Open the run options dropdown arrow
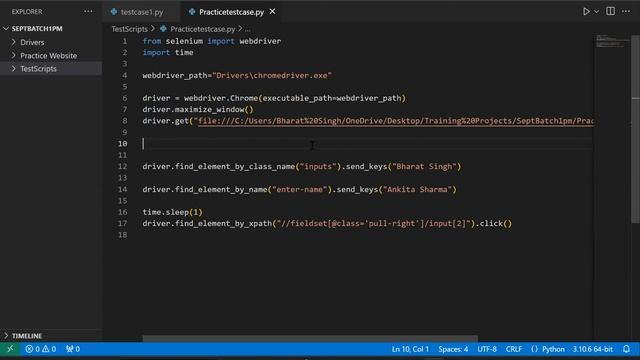640x360 pixels. pos(596,11)
